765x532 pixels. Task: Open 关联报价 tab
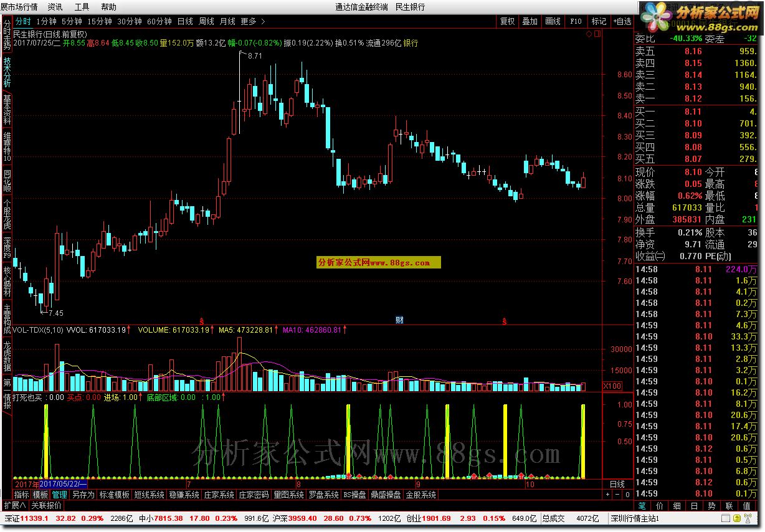coord(46,505)
